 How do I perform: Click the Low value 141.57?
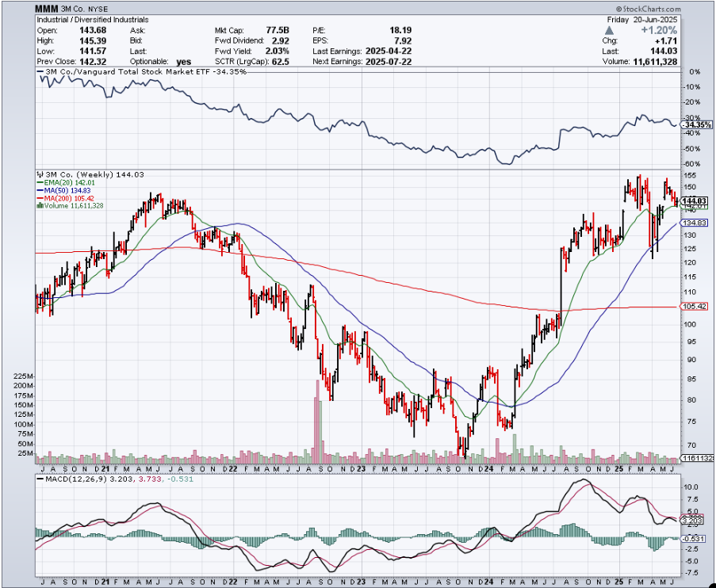[93, 52]
